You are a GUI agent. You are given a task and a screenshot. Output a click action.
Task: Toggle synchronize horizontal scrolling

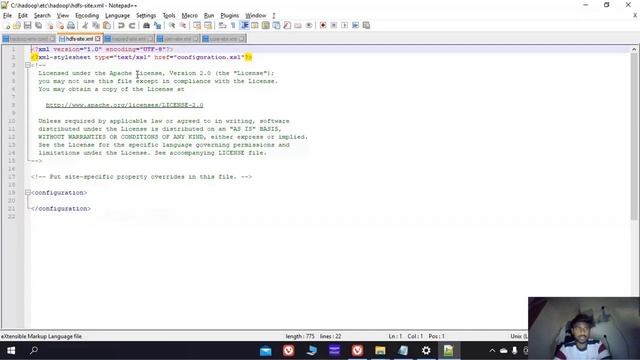tap(208, 25)
